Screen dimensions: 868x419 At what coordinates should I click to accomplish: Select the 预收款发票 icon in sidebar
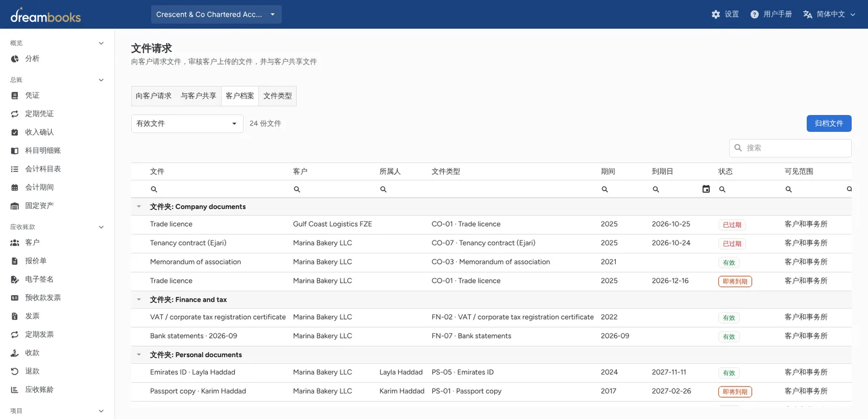[15, 298]
